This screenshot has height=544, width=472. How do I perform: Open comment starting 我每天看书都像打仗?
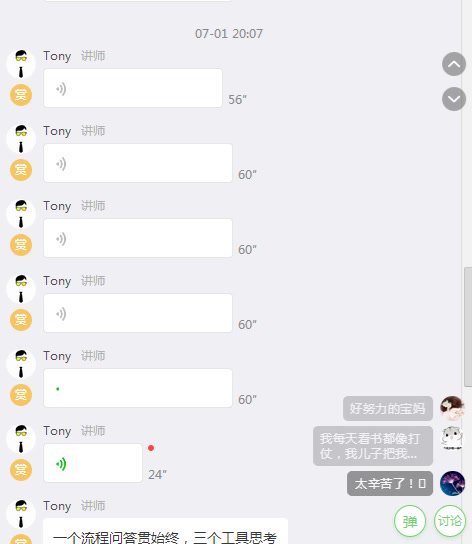373,446
